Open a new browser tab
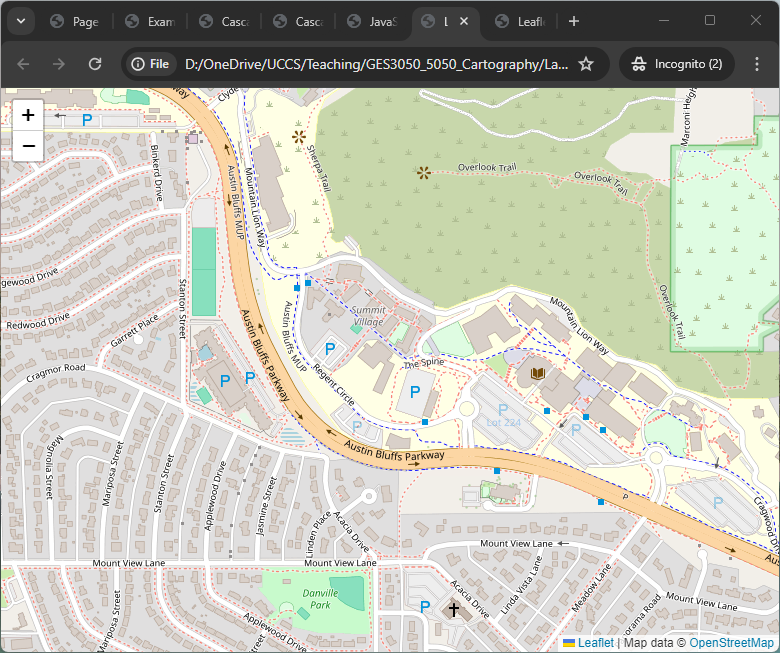Viewport: 780px width, 653px height. coord(574,21)
